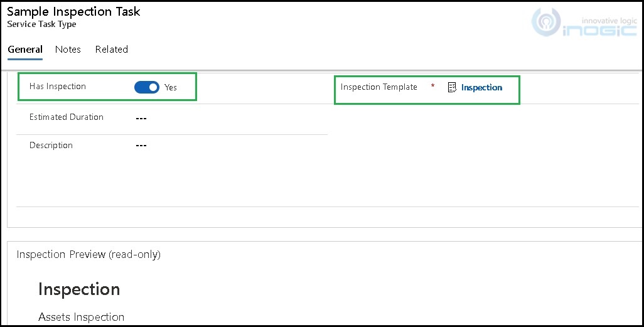Click the Service Task Type subtitle
This screenshot has width=644, height=327.
tap(41, 24)
